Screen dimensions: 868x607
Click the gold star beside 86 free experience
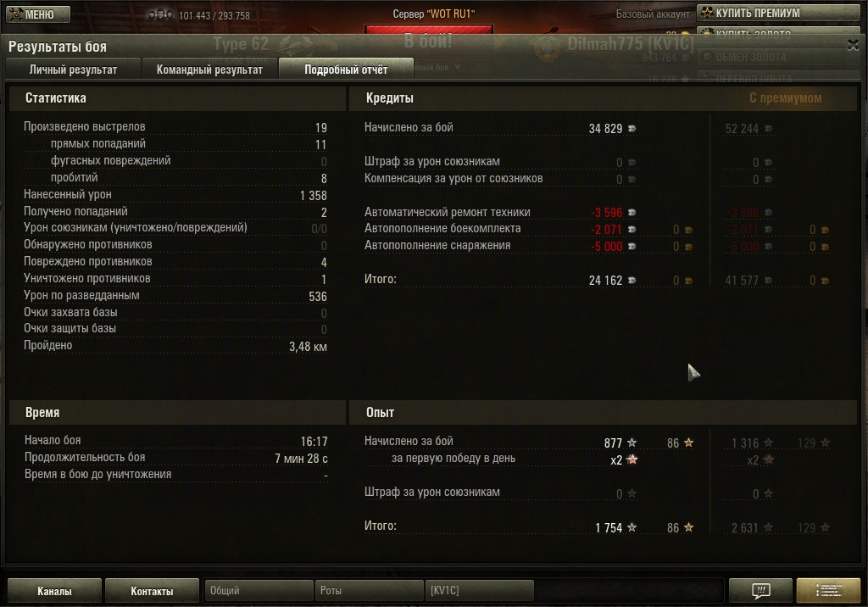[x=688, y=443]
